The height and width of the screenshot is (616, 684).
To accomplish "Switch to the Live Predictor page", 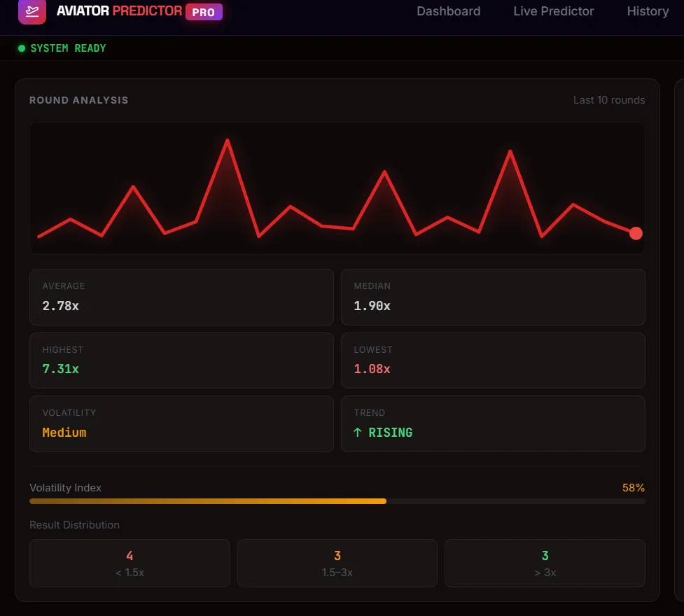I will click(x=554, y=11).
